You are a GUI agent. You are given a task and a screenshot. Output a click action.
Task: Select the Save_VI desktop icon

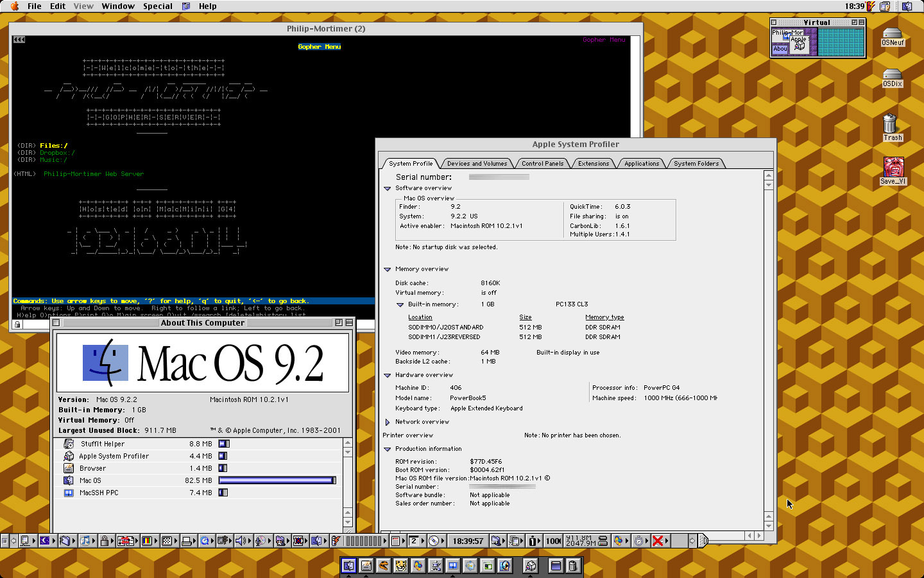pyautogui.click(x=893, y=171)
